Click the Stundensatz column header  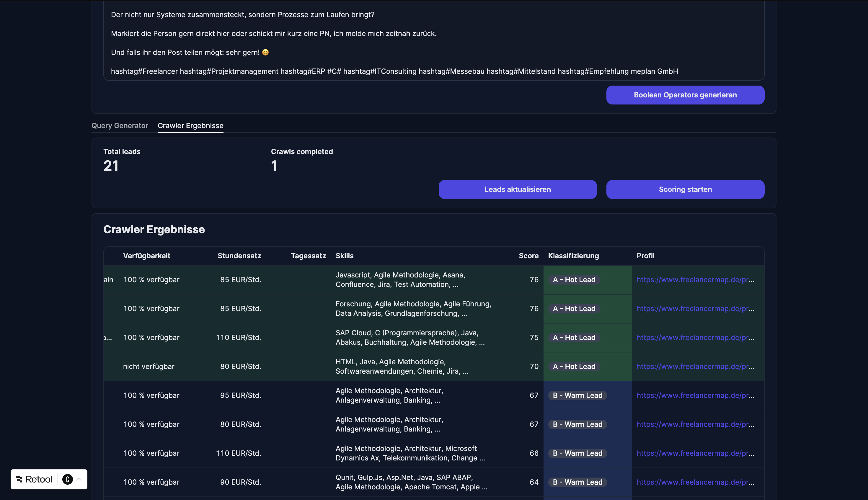[239, 256]
